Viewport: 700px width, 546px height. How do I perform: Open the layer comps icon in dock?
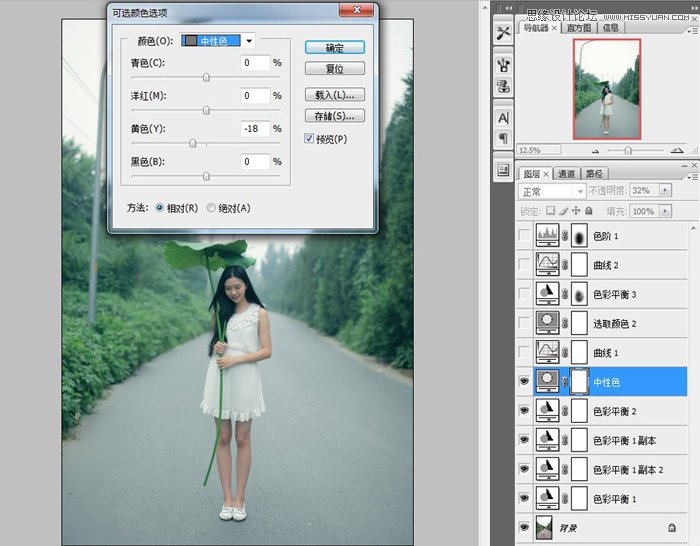(x=503, y=170)
